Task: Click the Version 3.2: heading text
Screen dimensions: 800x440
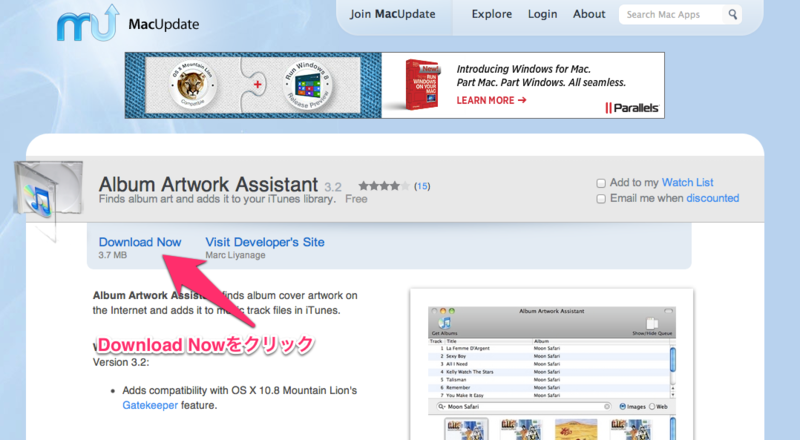Action: click(121, 362)
